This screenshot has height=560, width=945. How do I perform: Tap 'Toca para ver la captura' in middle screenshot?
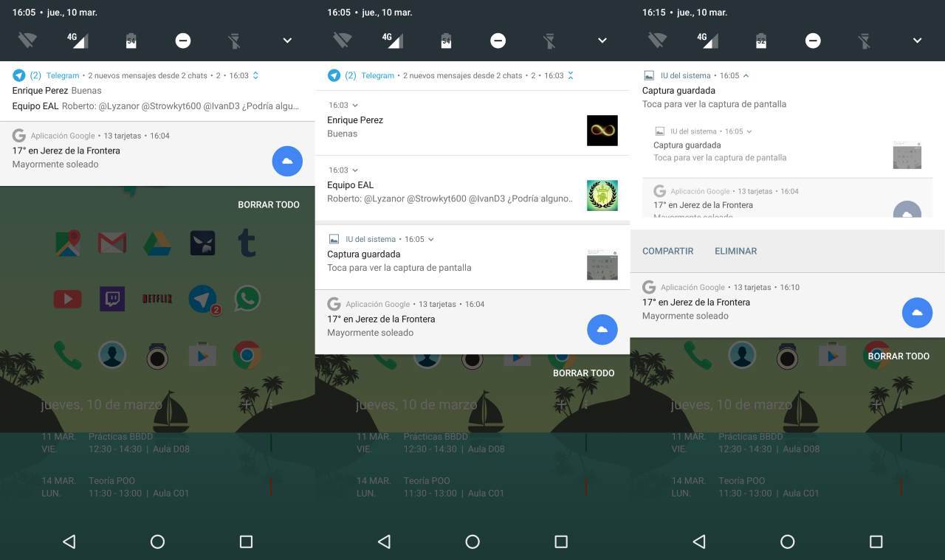pos(399,268)
